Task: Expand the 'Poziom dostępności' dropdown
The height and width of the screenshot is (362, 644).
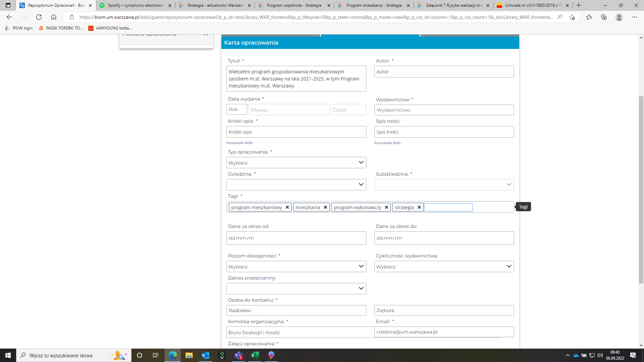Action: click(x=296, y=266)
